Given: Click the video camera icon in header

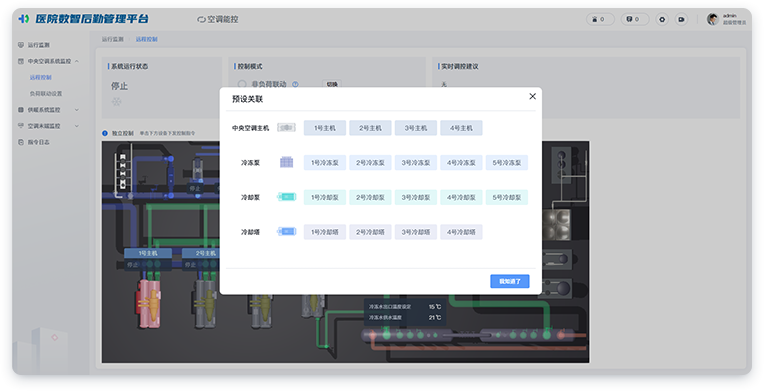Looking at the screenshot, I should coord(681,20).
